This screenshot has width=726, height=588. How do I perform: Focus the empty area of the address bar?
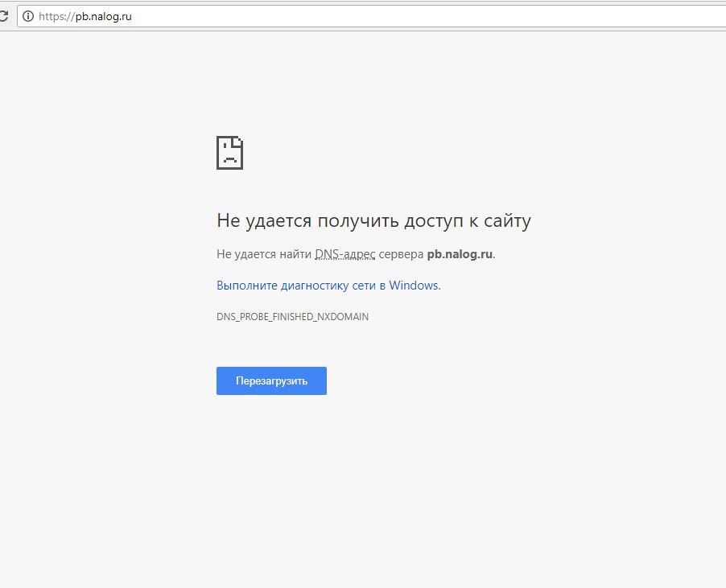click(402, 16)
